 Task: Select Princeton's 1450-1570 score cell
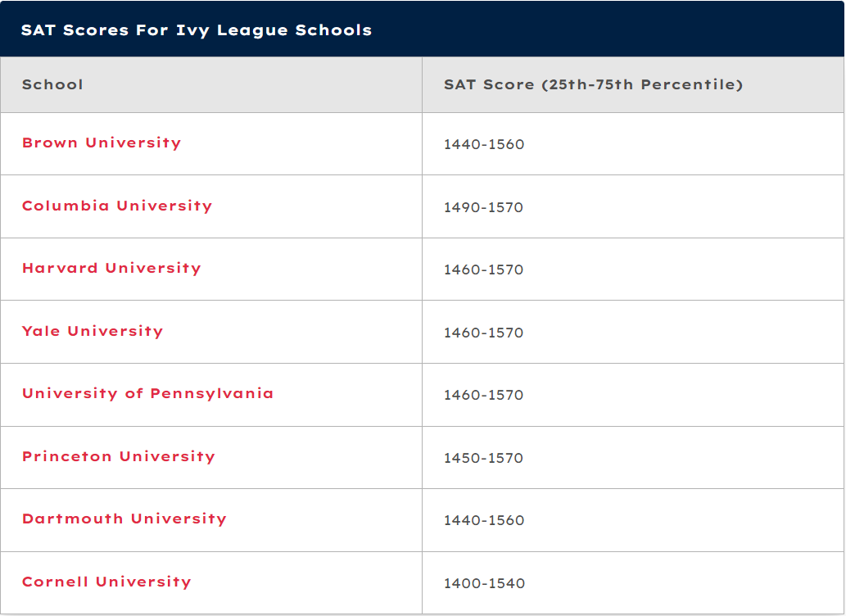(633, 458)
